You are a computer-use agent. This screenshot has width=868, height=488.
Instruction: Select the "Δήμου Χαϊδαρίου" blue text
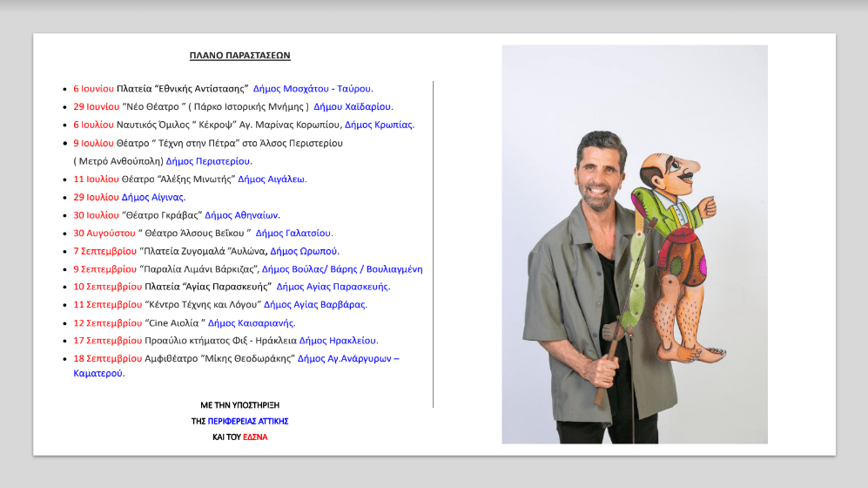pos(353,106)
